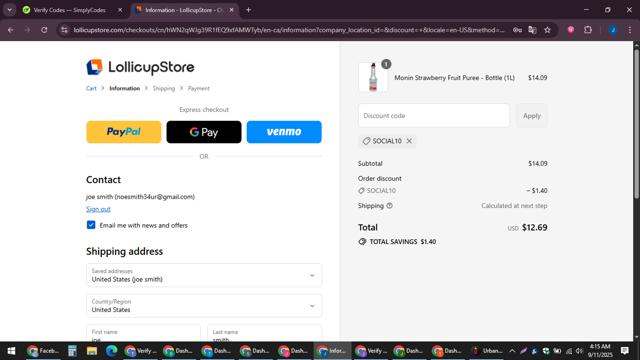Click the Discount code input field
640x360 pixels.
(x=434, y=116)
